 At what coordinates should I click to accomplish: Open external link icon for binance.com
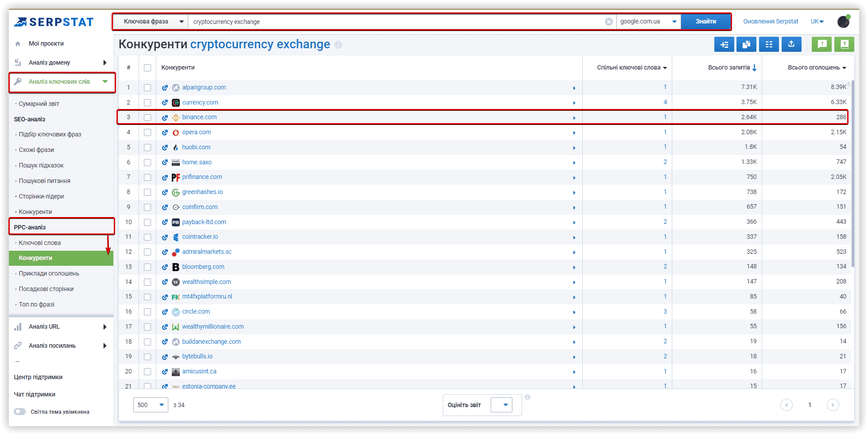(x=165, y=117)
